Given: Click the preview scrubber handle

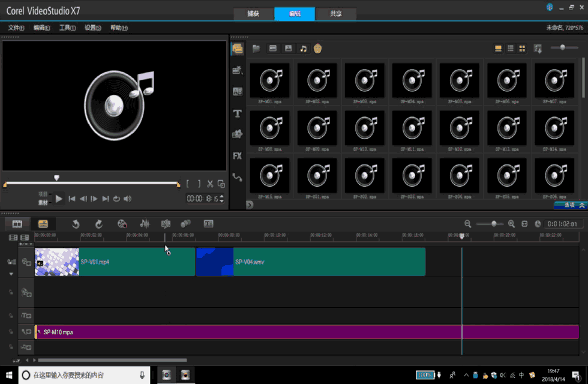Looking at the screenshot, I should pos(56,178).
